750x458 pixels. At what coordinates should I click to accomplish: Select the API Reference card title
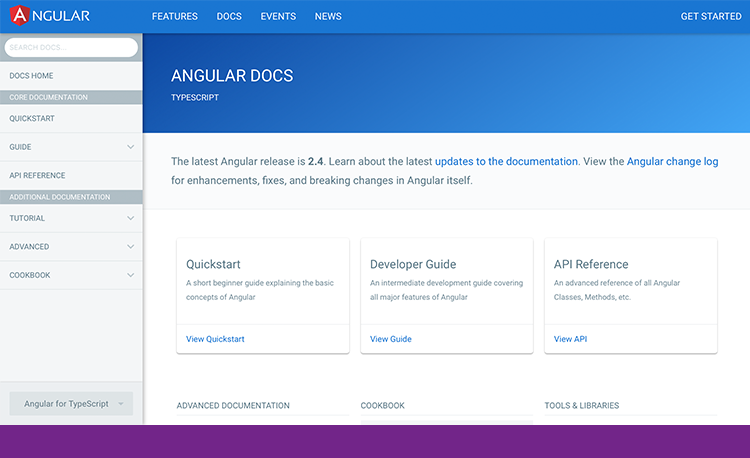pyautogui.click(x=591, y=264)
